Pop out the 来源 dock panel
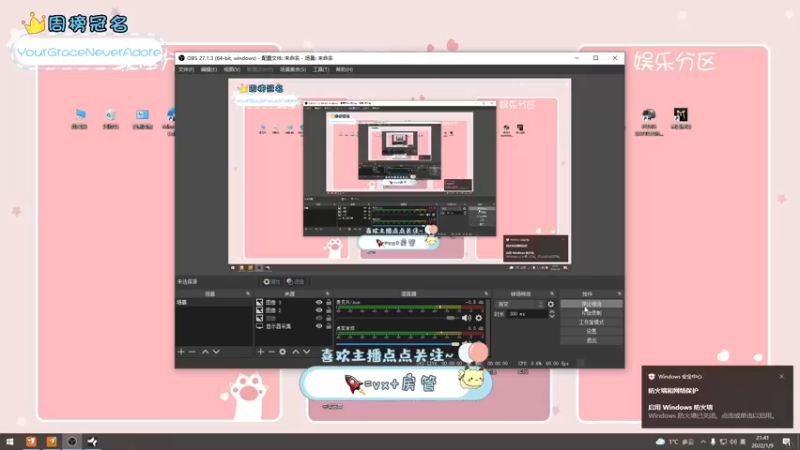Screen dimensions: 800x450 328,294
